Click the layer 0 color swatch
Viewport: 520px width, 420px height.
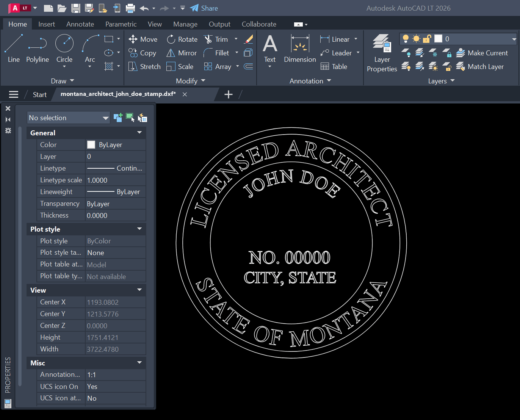click(x=439, y=39)
